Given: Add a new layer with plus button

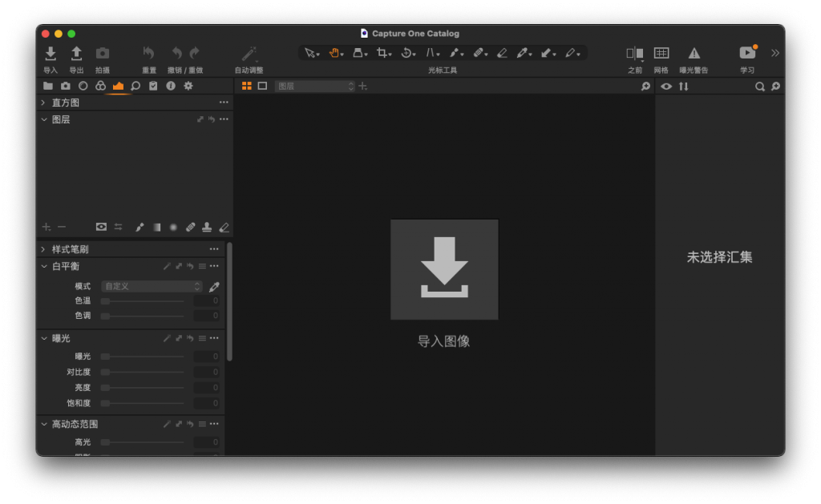Looking at the screenshot, I should tap(46, 227).
